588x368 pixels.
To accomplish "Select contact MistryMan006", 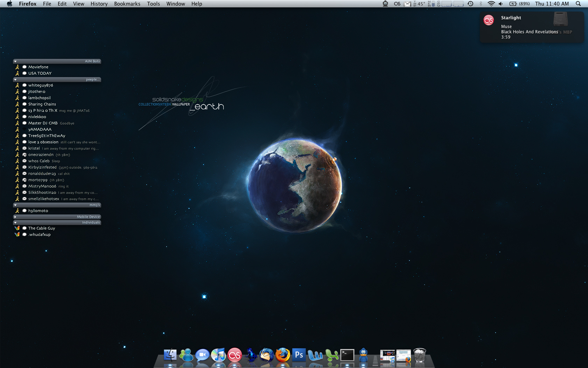I will click(x=57, y=186).
